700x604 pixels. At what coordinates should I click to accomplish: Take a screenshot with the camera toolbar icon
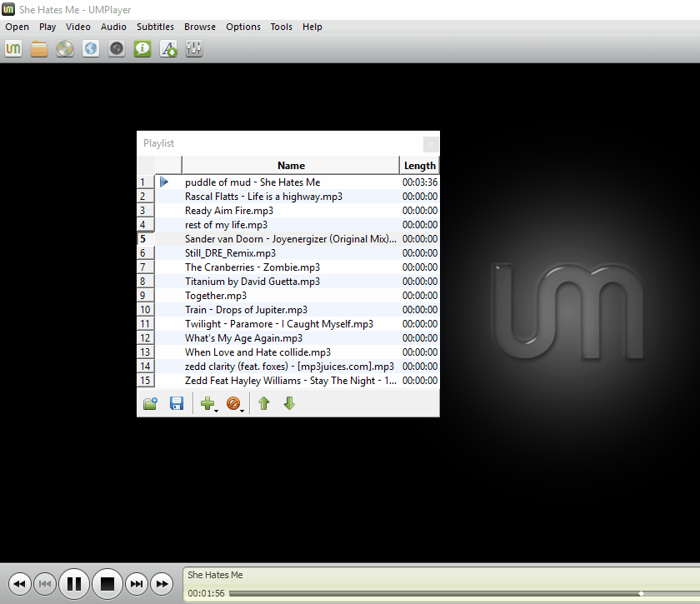[117, 48]
